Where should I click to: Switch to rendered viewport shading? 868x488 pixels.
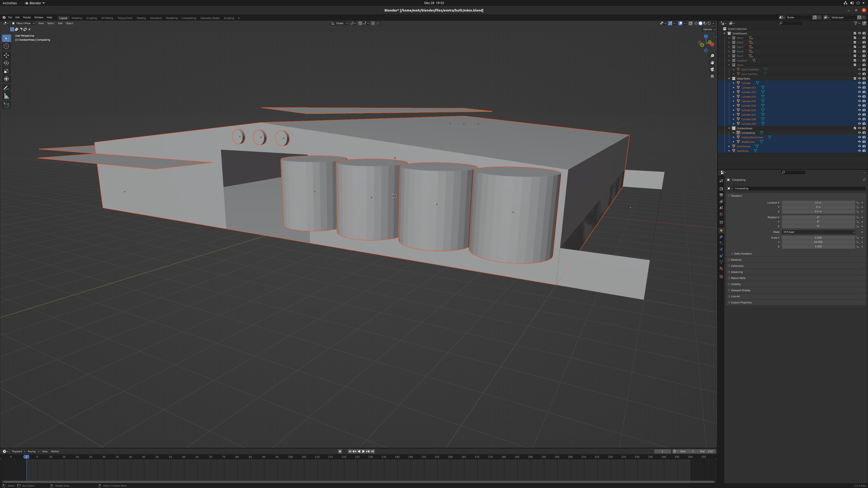709,23
